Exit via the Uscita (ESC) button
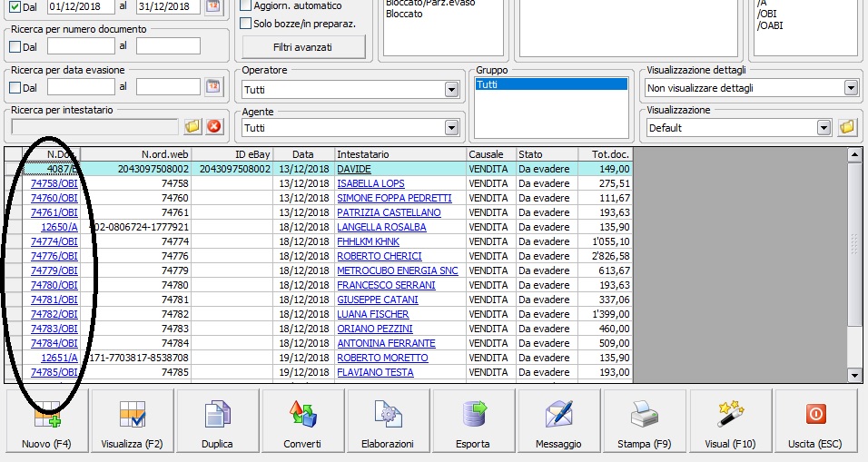868x462 pixels. [x=815, y=421]
